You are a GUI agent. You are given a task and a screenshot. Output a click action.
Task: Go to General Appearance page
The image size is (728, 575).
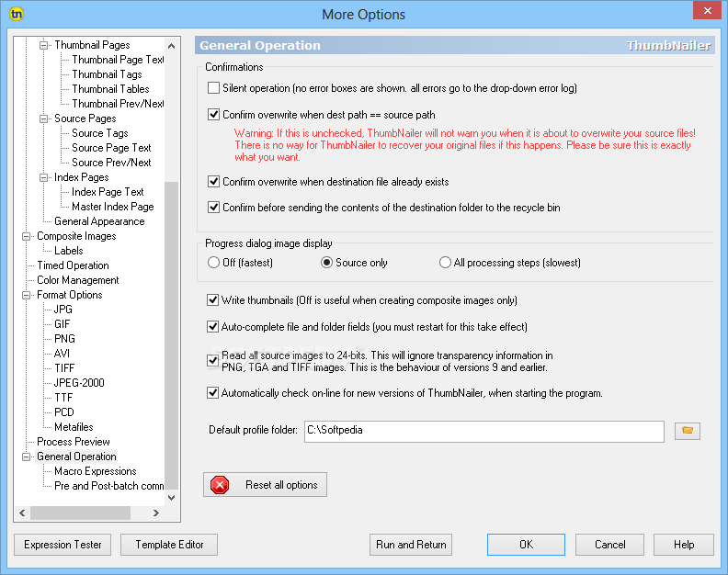pos(99,221)
